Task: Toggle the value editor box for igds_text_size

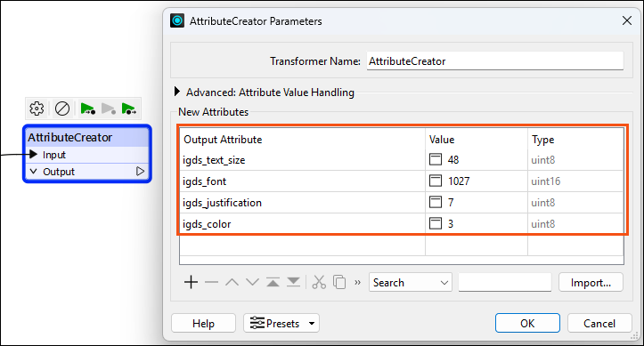Action: pyautogui.click(x=436, y=159)
